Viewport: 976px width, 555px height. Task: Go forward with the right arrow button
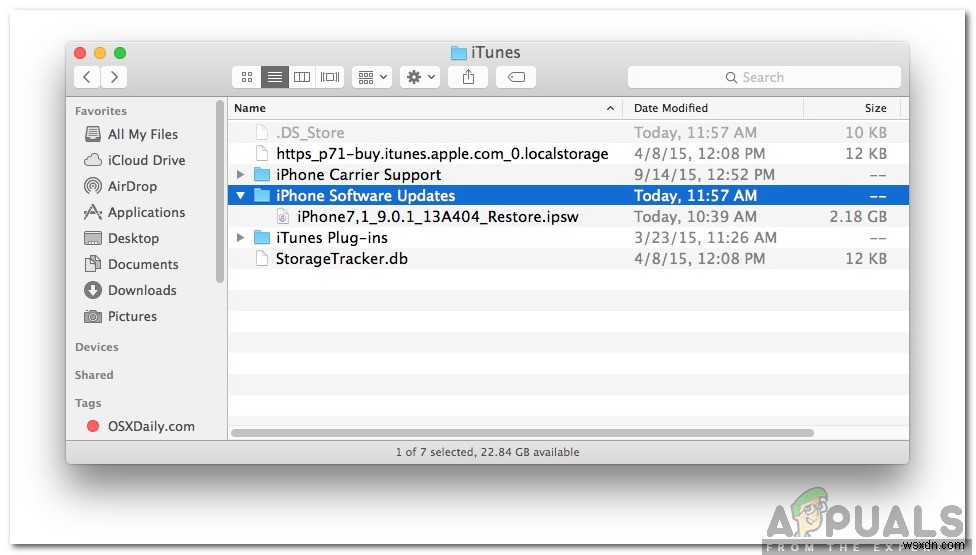click(114, 77)
